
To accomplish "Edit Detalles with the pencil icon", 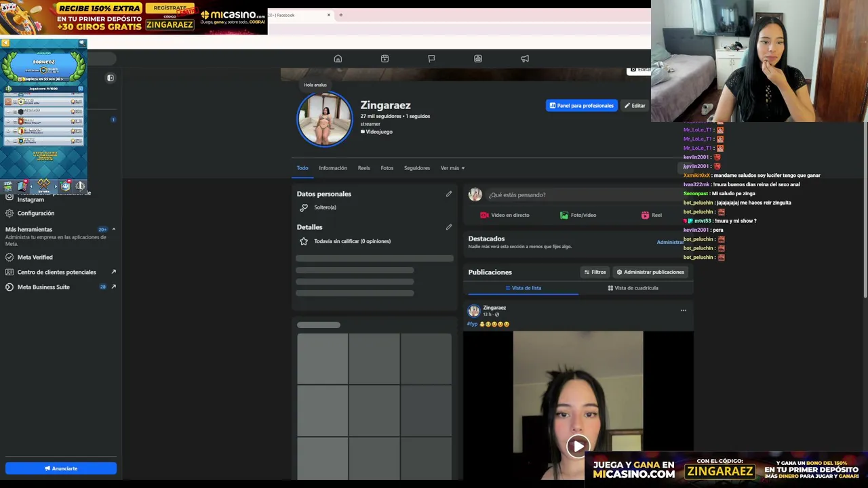I will (449, 227).
